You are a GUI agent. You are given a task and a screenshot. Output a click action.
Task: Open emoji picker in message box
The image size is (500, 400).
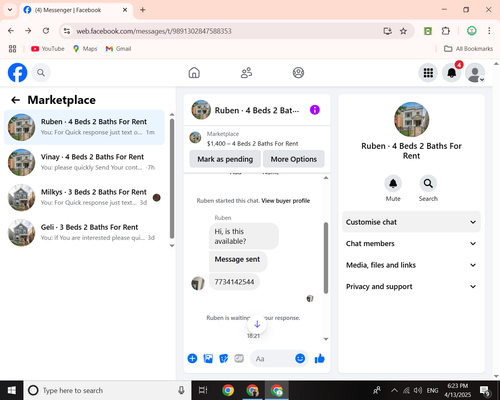(x=300, y=358)
